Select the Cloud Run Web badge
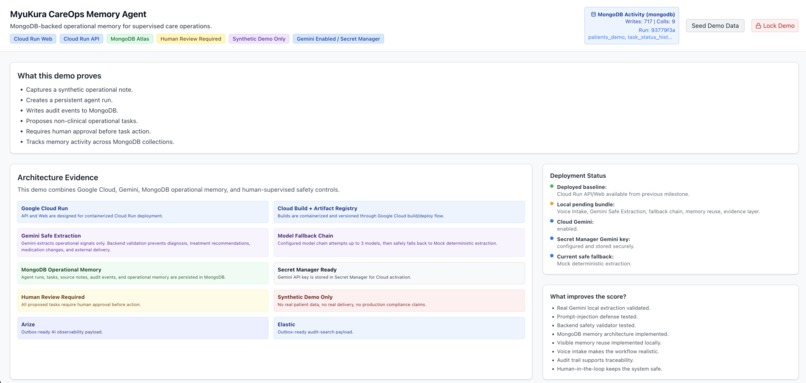Screen dimensions: 806x383 tap(33, 39)
